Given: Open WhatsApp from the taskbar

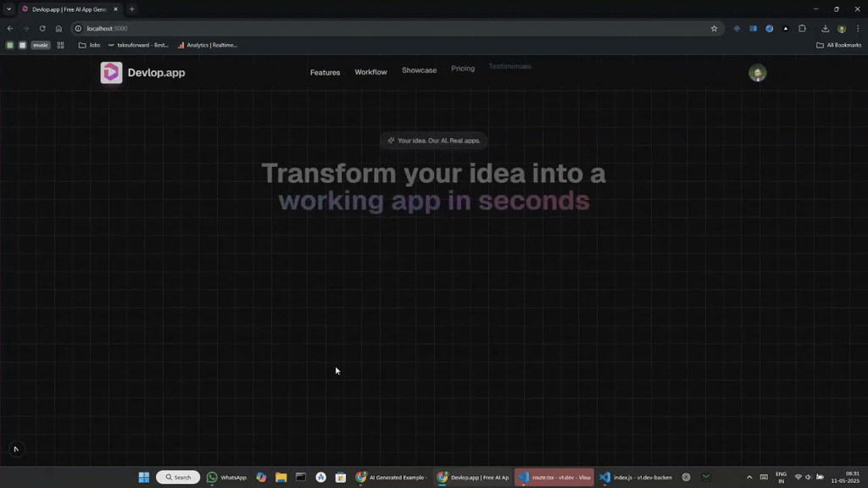Looking at the screenshot, I should [226, 477].
